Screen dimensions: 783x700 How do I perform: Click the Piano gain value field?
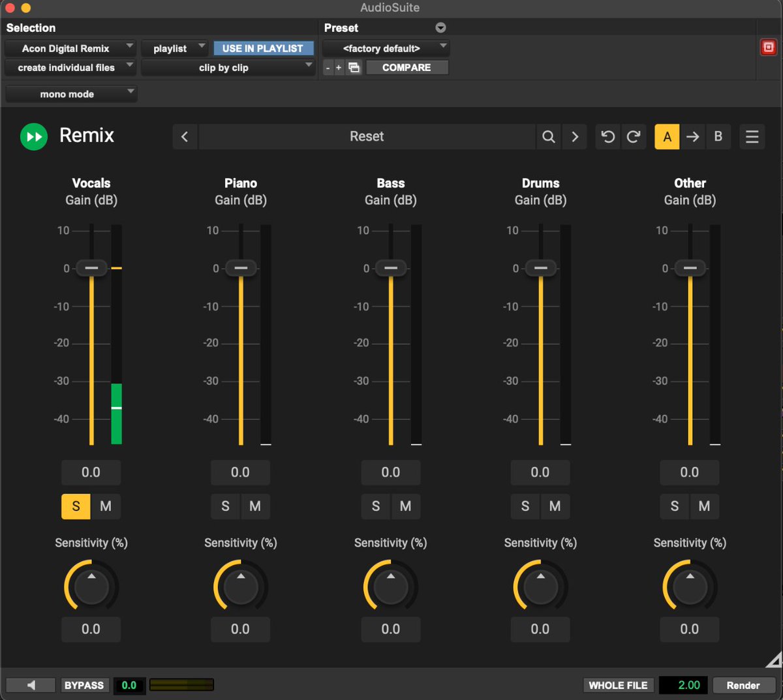pos(240,472)
